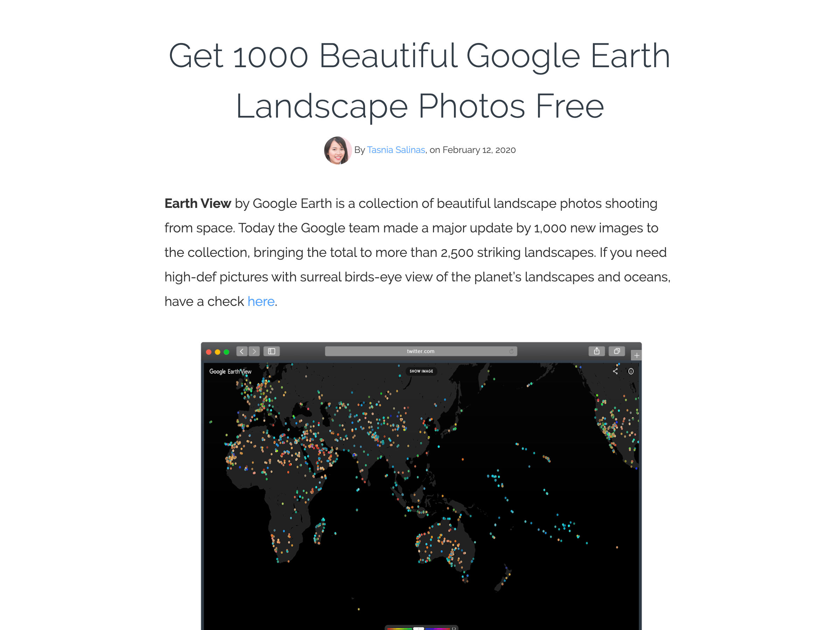Click the yellow minimize window dot
Screen dimensions: 840x630
(218, 352)
